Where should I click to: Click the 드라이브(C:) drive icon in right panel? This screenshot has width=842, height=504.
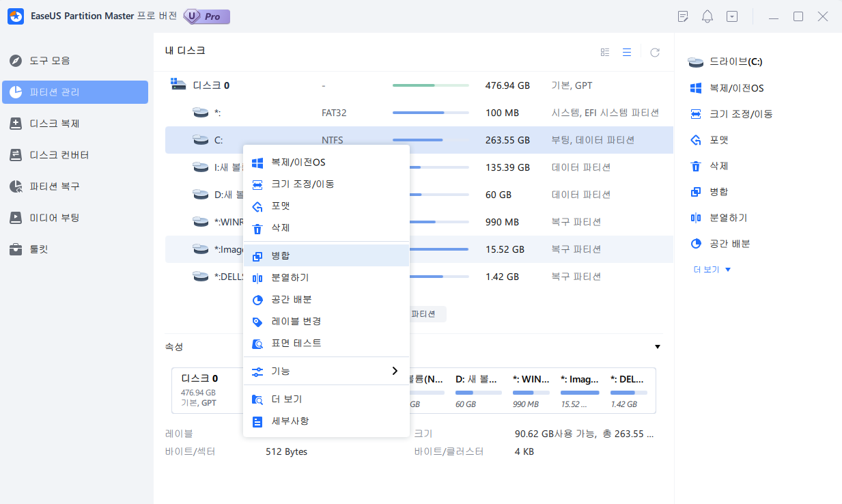click(x=696, y=62)
